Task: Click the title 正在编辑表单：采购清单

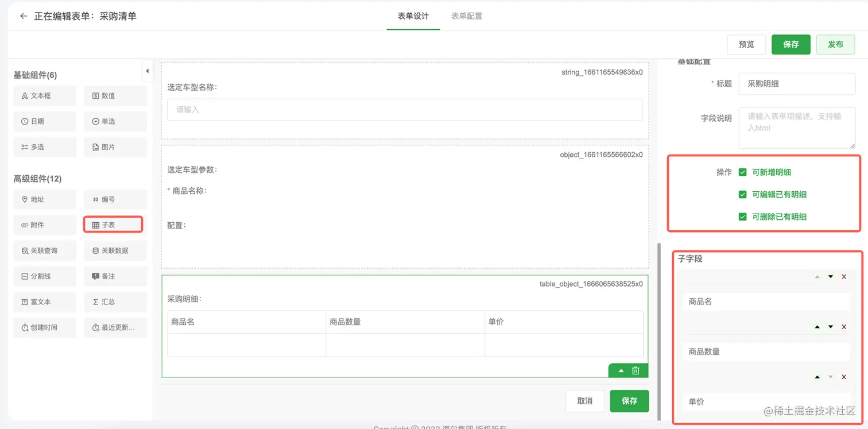Action: pos(85,16)
